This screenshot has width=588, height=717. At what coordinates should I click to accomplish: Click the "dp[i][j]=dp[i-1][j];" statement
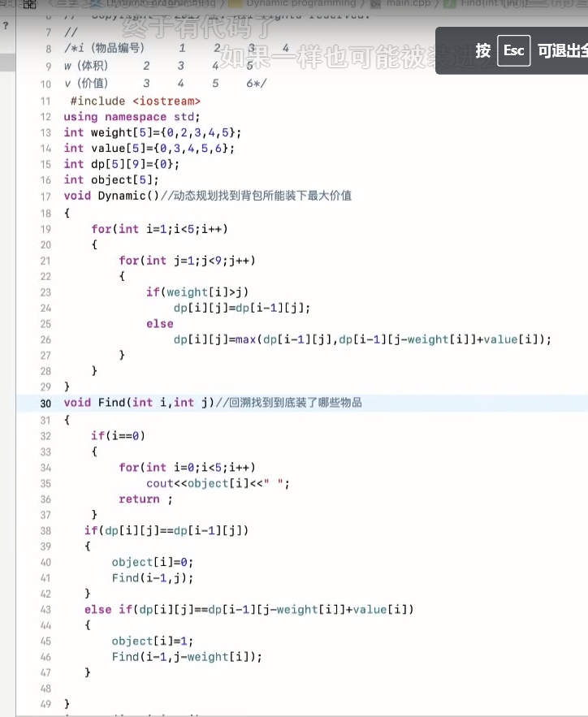coord(242,309)
